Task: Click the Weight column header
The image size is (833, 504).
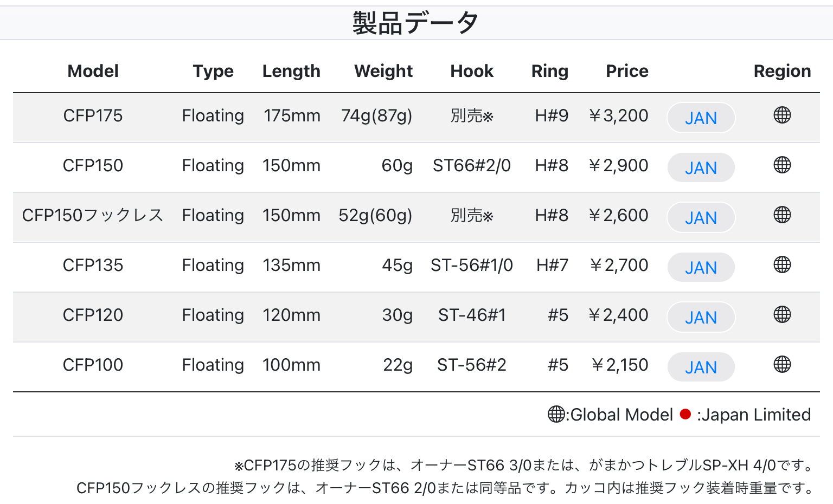Action: tap(383, 71)
